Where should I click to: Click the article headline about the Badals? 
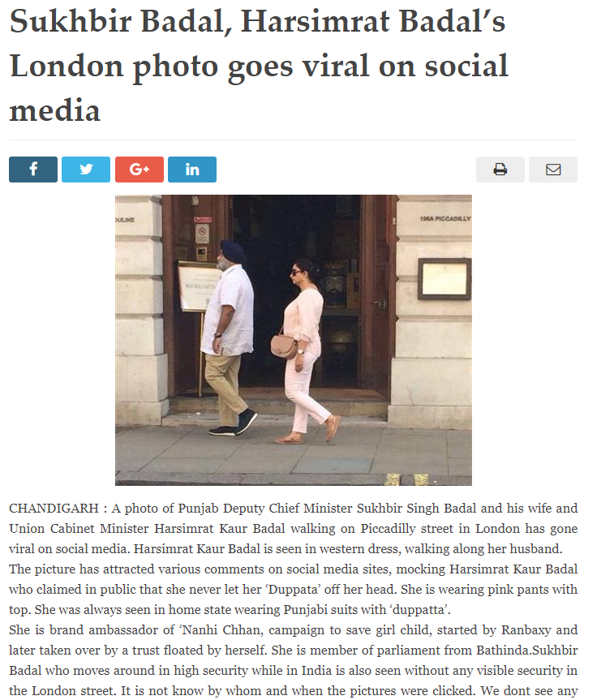pos(259,66)
